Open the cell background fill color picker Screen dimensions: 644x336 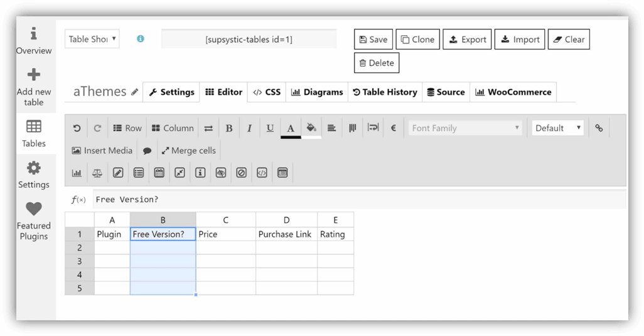tap(311, 128)
